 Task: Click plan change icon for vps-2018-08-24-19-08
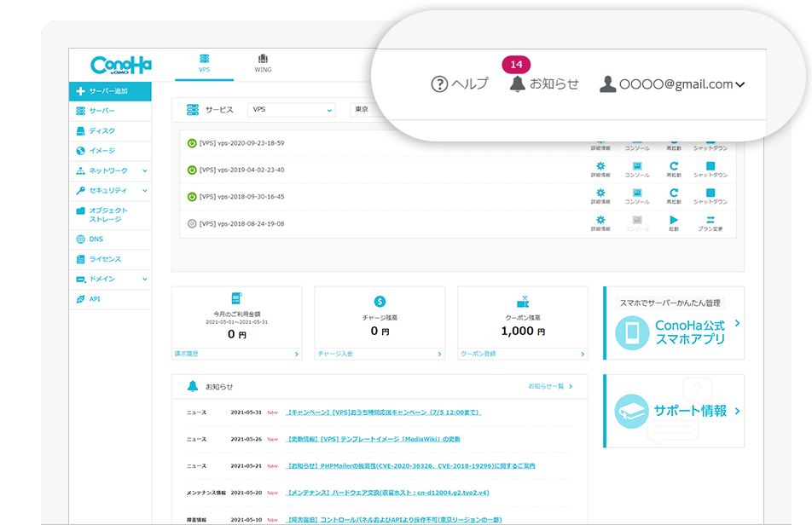(710, 222)
